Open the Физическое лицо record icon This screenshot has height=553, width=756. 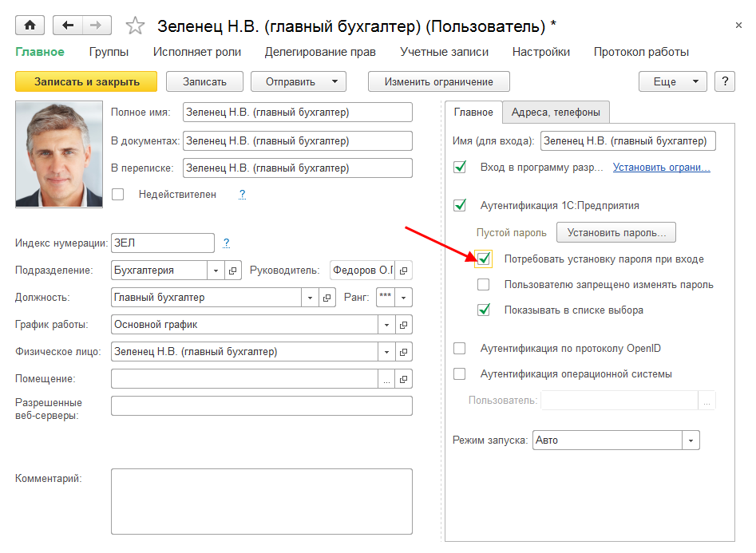tap(404, 352)
